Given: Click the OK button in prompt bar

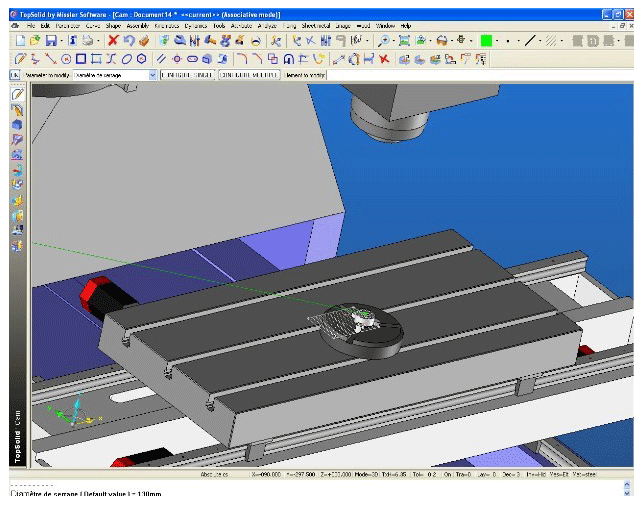Looking at the screenshot, I should tap(15, 75).
